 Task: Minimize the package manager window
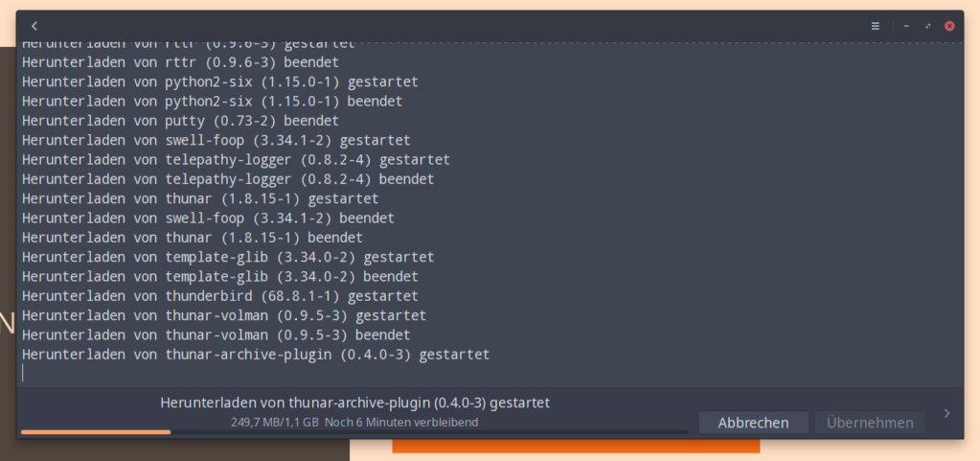coord(906,26)
